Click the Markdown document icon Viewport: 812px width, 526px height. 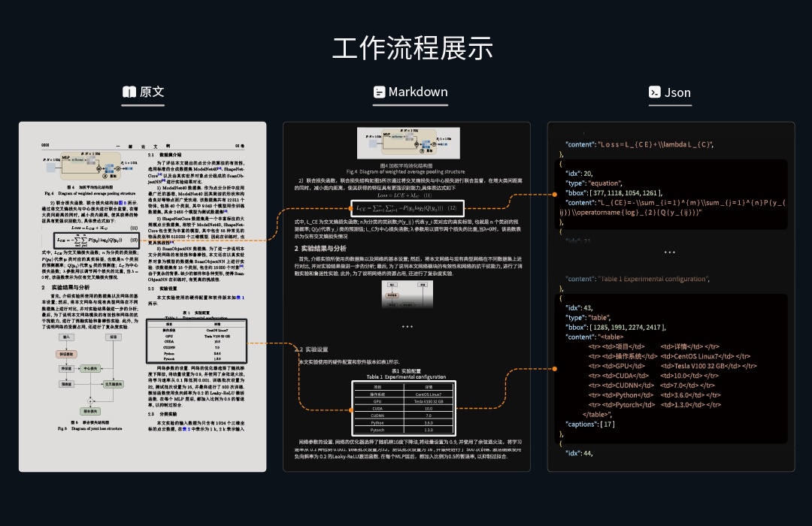pos(379,92)
